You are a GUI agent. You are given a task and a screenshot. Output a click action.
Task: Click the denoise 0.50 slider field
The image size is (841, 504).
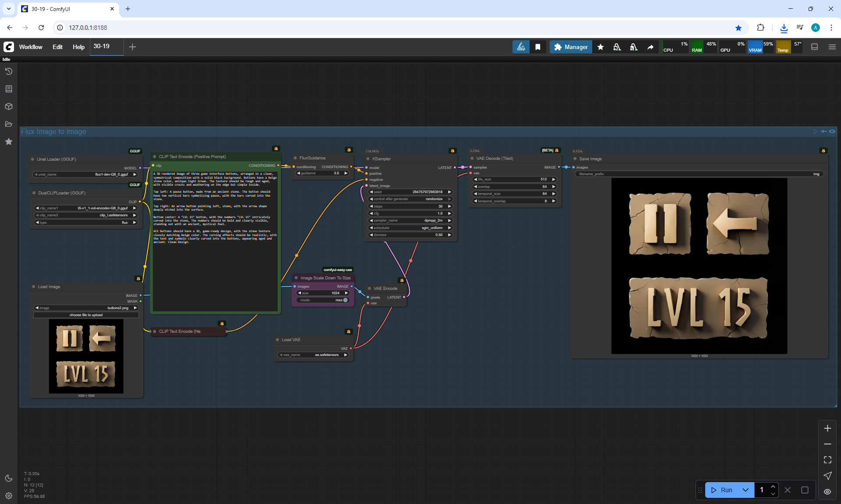[410, 235]
